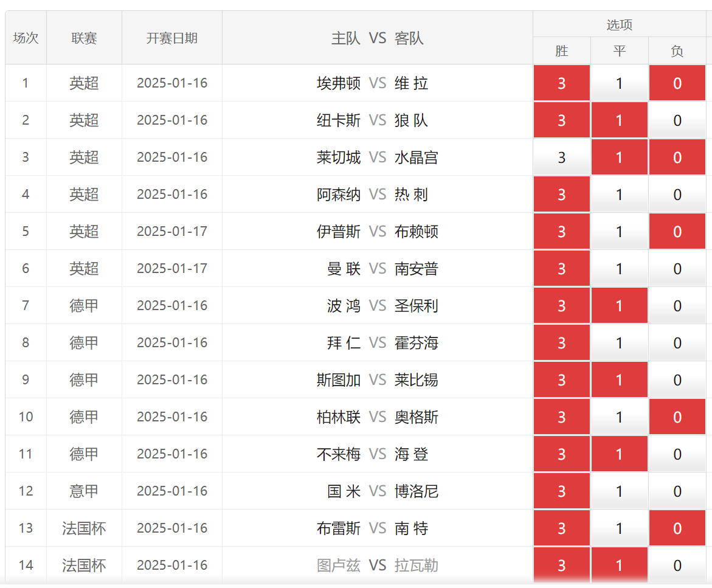Choose win 3 for 斯图加 VS 莱比锡

click(562, 379)
